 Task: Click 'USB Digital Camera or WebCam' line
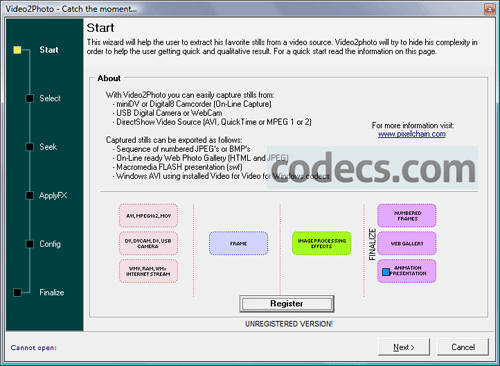tap(167, 113)
